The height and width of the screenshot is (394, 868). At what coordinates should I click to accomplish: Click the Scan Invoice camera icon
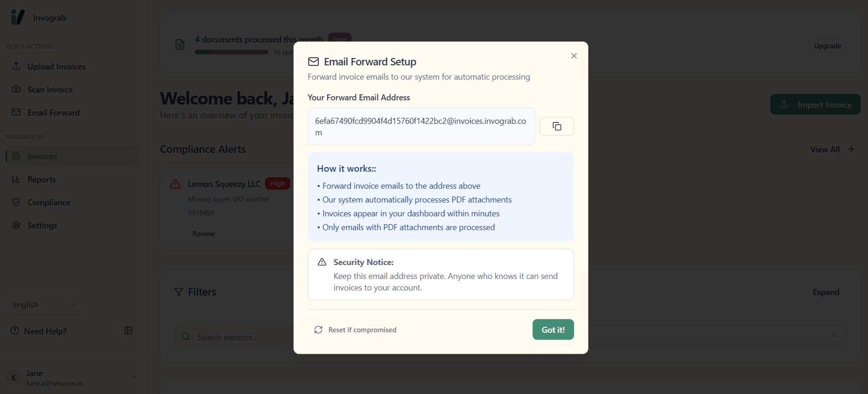tap(16, 89)
